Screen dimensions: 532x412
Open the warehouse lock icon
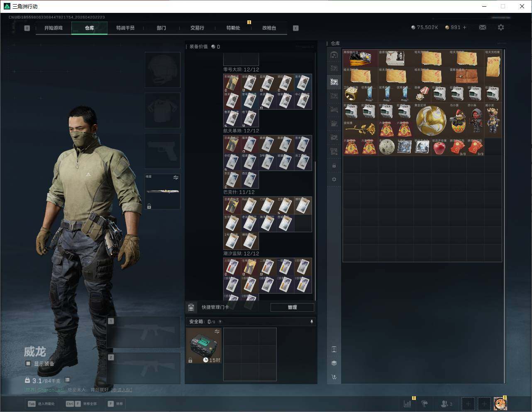334,166
